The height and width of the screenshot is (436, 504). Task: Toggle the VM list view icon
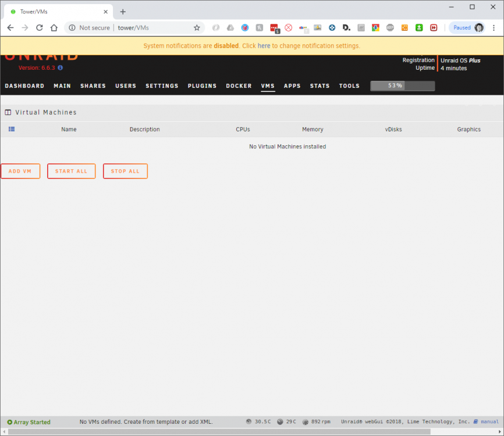click(12, 129)
